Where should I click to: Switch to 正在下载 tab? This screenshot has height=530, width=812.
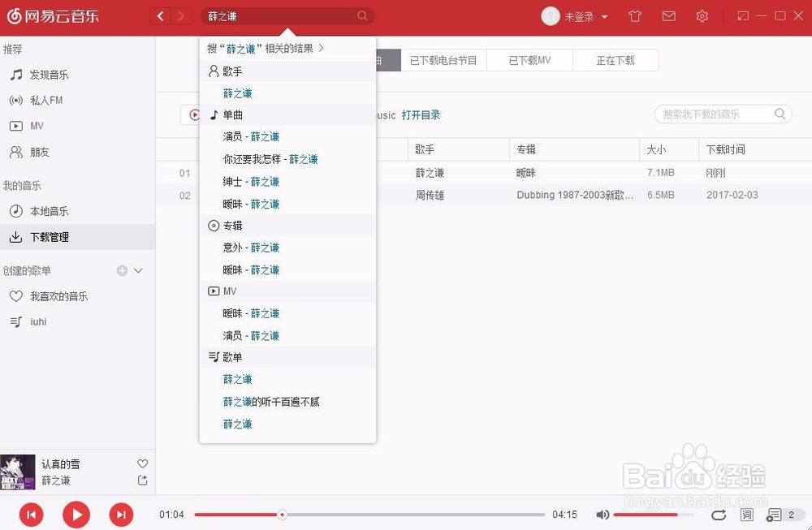pyautogui.click(x=615, y=61)
